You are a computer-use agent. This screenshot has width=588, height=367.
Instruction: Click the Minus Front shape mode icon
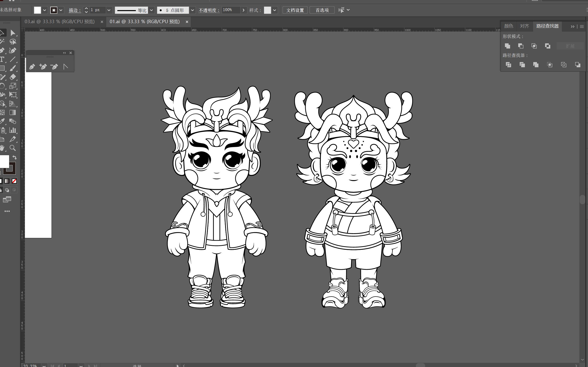pos(521,46)
